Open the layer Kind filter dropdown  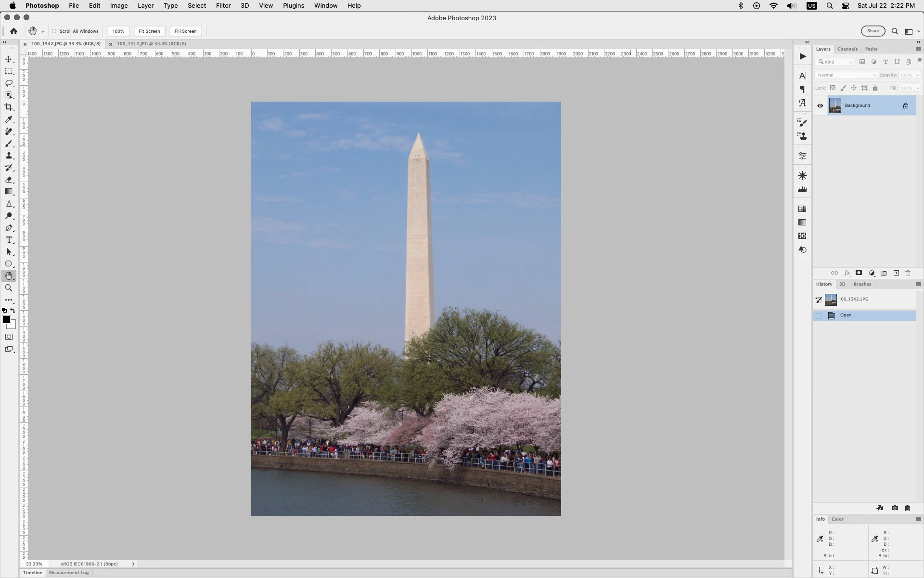[x=835, y=62]
